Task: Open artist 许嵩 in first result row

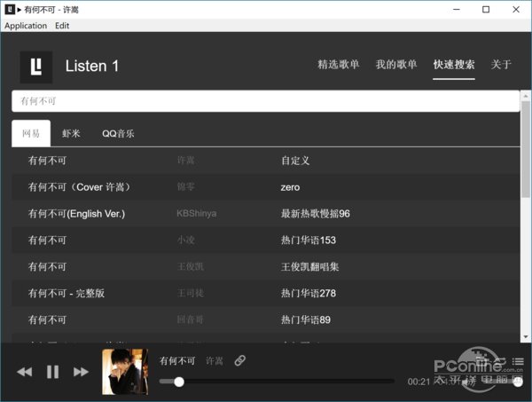Action: pos(185,161)
